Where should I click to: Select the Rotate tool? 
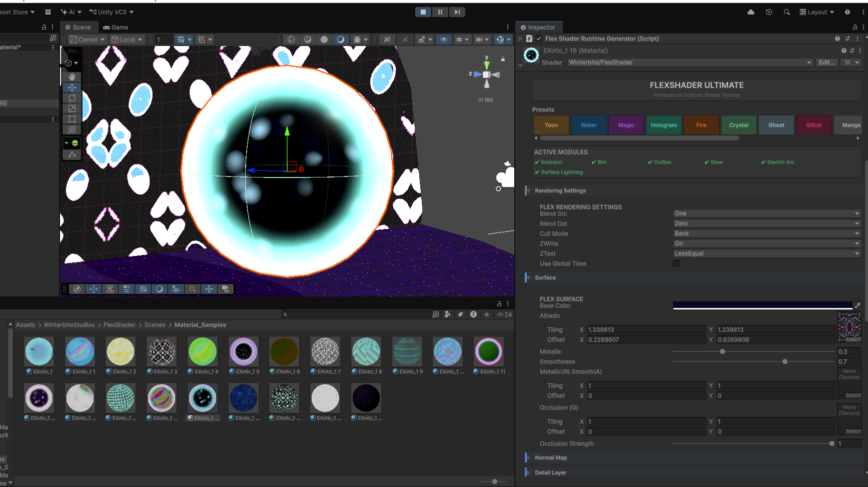72,98
